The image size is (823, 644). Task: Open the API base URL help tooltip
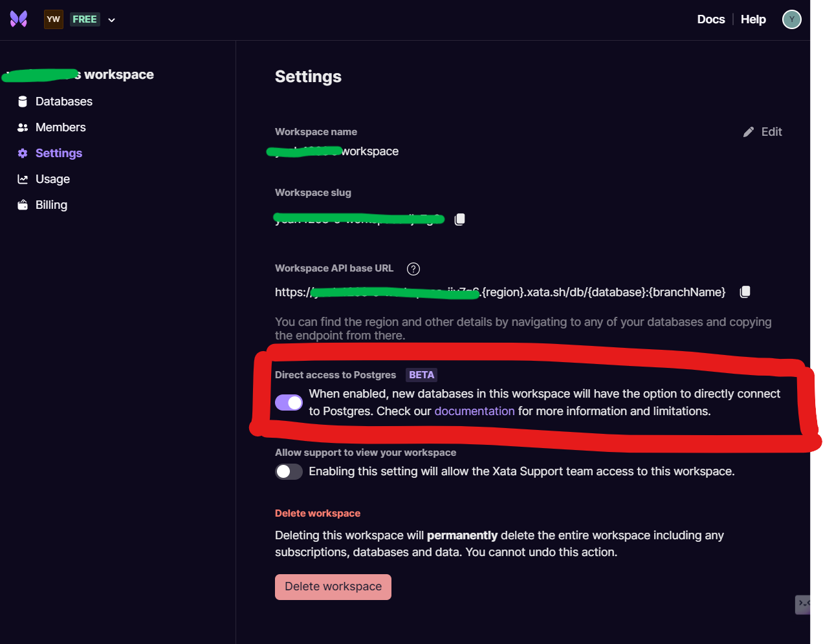click(413, 269)
